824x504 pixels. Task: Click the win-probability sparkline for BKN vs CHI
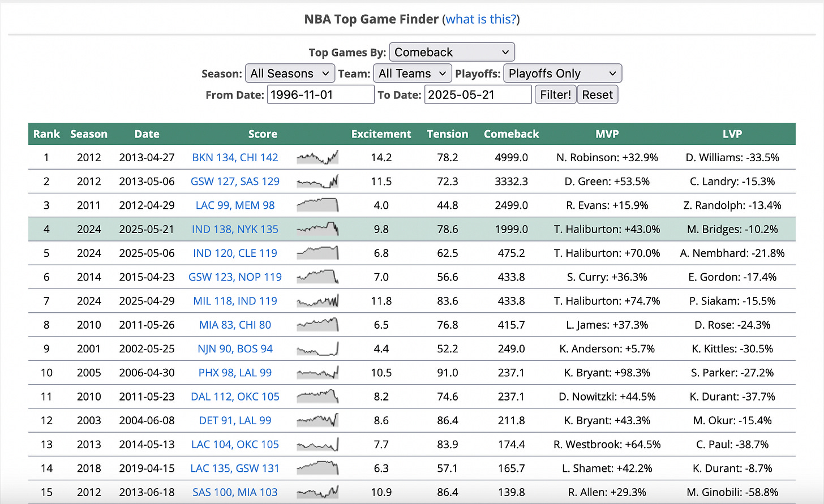(317, 157)
